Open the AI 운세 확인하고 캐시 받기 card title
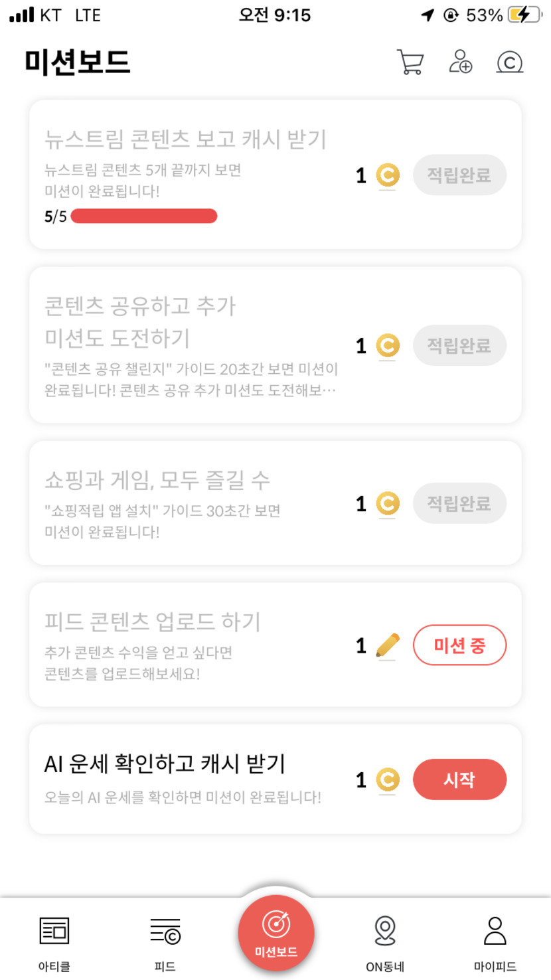Viewport: 551px width, 980px height. point(165,764)
